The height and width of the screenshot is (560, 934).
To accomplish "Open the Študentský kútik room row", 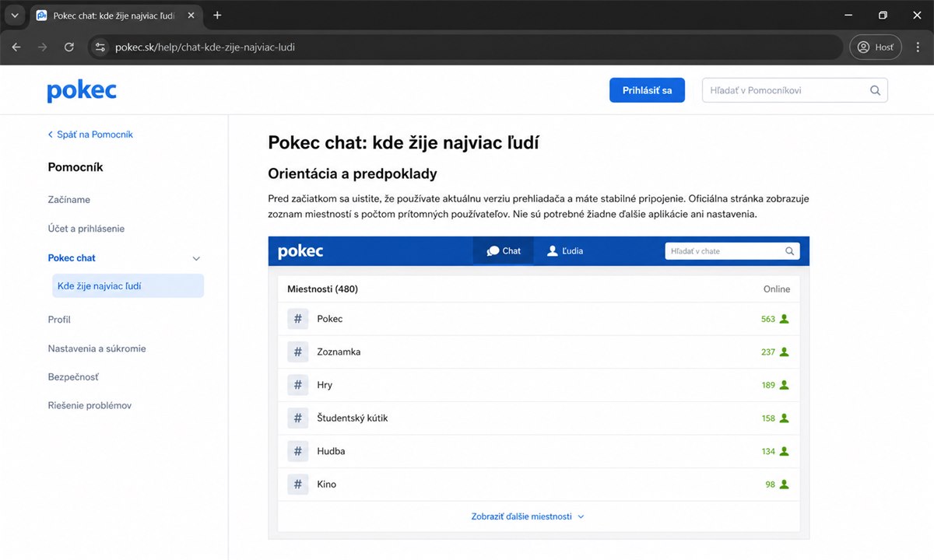I will [x=539, y=418].
